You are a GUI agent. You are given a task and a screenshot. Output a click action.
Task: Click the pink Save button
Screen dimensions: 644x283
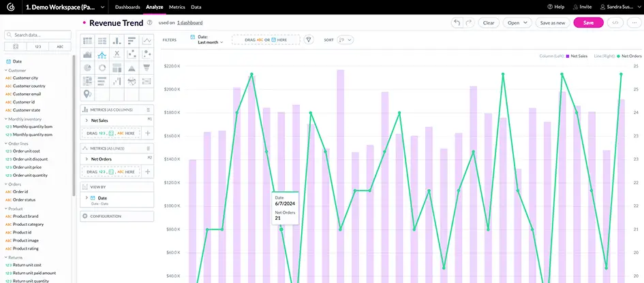pyautogui.click(x=589, y=23)
